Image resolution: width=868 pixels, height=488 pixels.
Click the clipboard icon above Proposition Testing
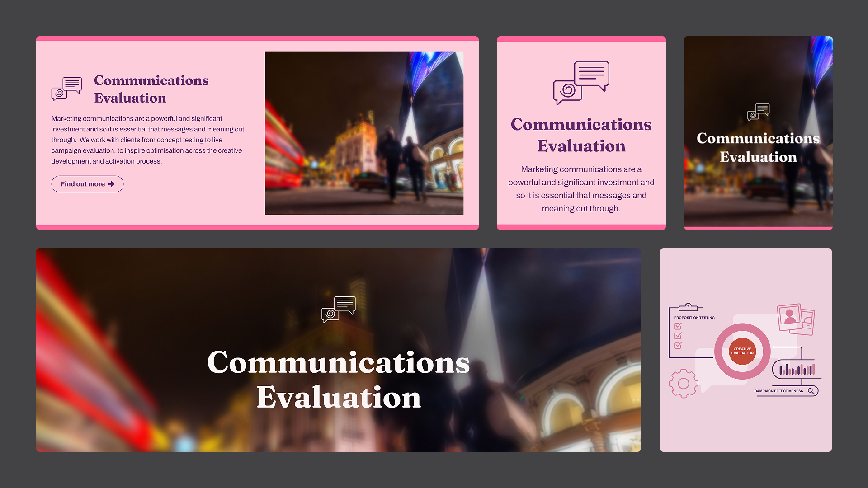[688, 306]
